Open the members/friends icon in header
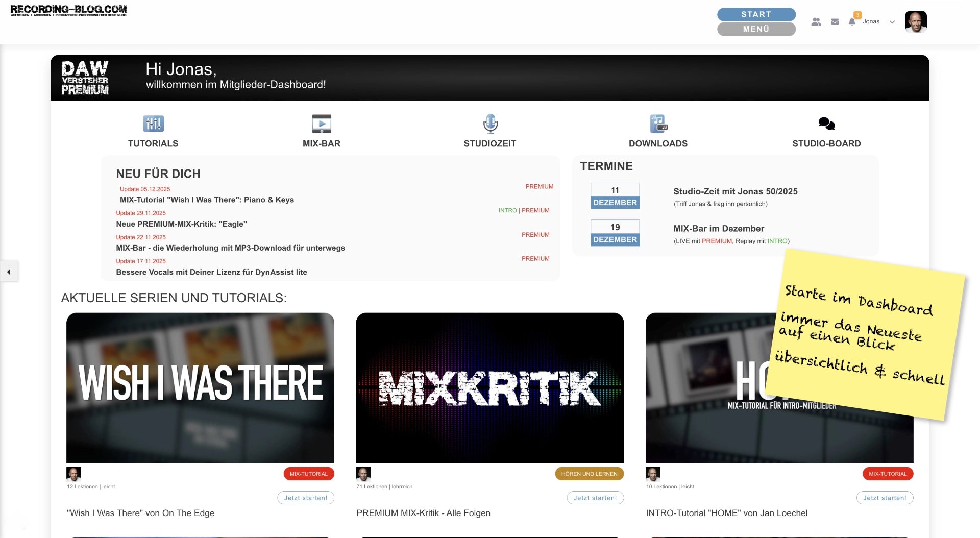 pyautogui.click(x=816, y=22)
